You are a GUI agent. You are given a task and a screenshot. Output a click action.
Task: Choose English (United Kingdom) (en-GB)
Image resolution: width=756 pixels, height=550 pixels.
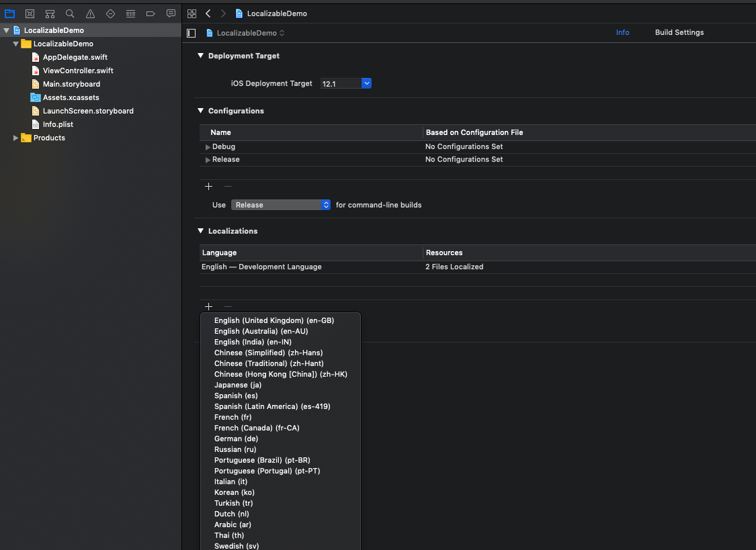click(280, 320)
